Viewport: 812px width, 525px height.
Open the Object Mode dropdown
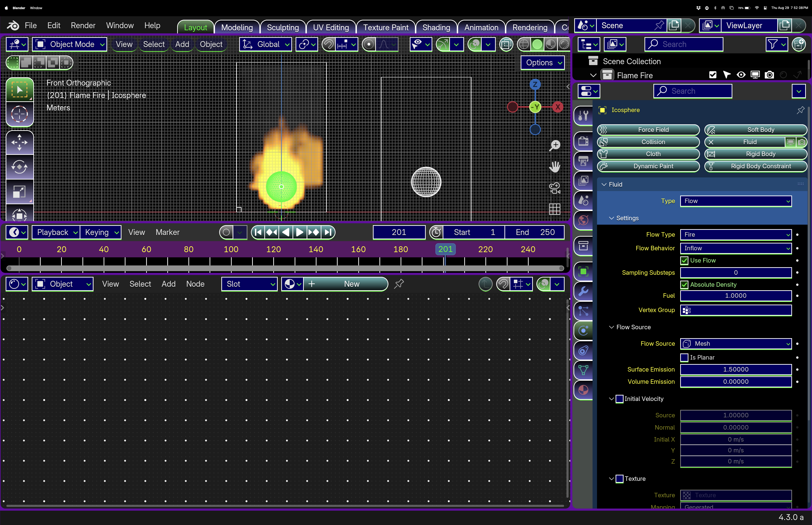pos(70,44)
